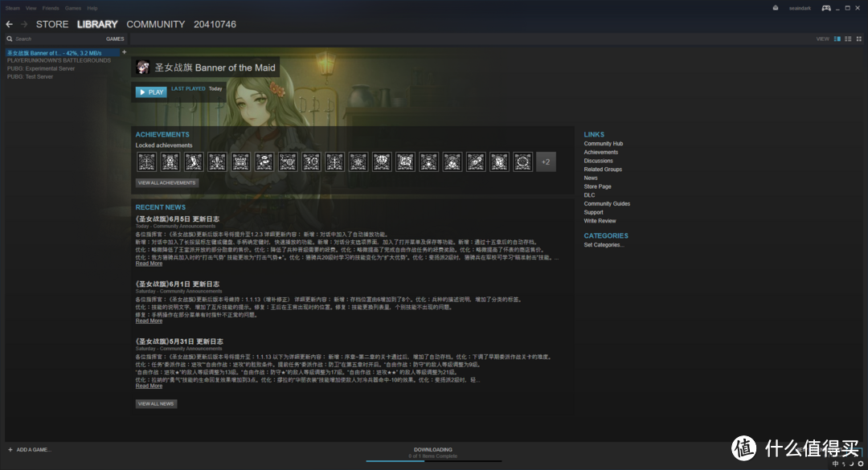868x470 pixels.
Task: Go to the STORE tab
Action: click(52, 24)
